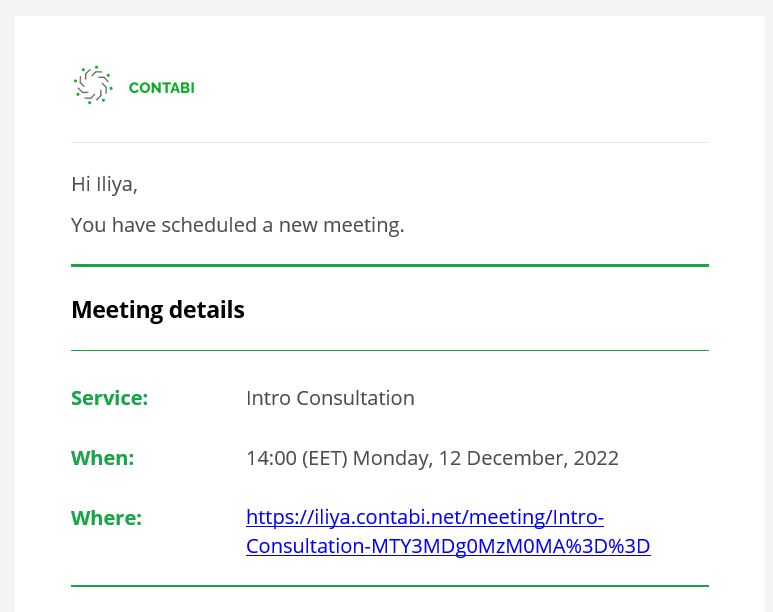Click the green 'Where:' label

click(x=106, y=518)
